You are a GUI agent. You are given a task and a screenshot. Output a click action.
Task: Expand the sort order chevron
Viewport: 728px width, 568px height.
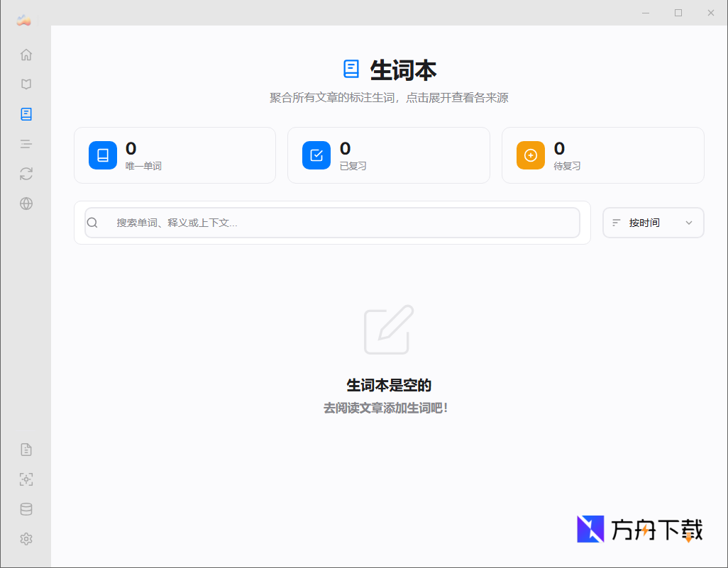(688, 222)
